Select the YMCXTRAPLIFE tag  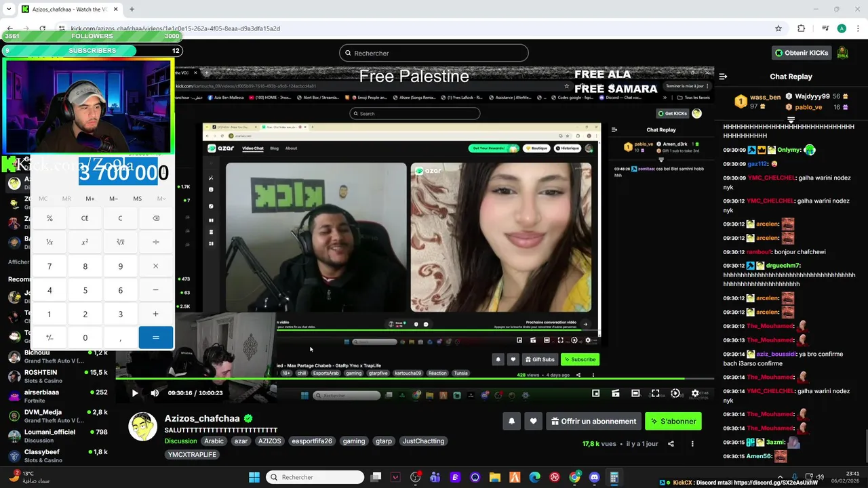click(192, 455)
